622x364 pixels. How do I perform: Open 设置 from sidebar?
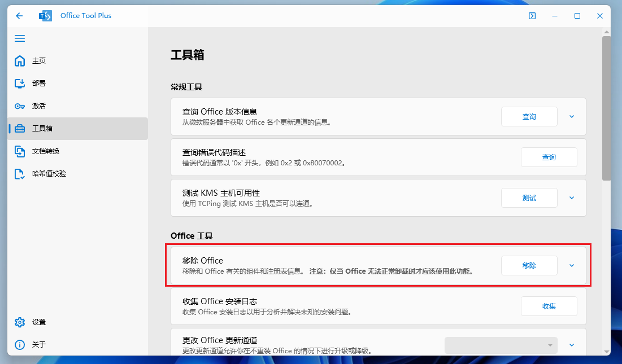(77, 322)
